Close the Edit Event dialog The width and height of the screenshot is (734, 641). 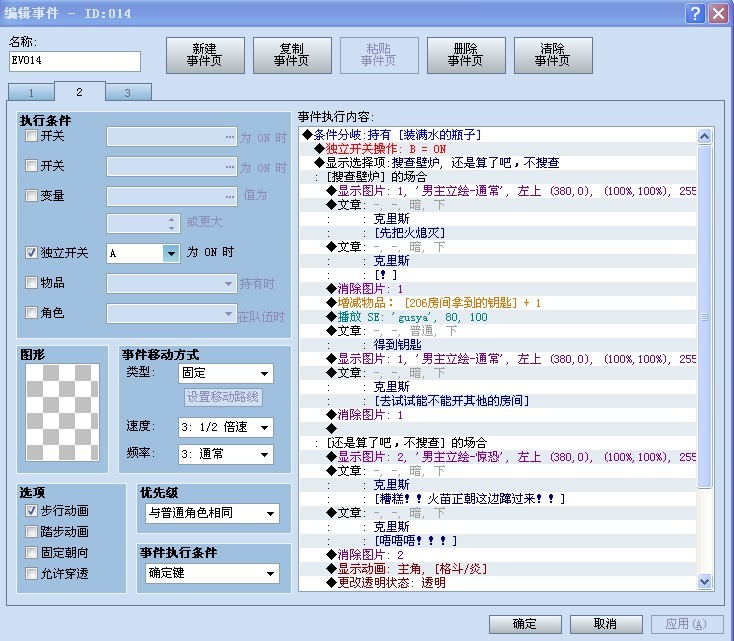[719, 13]
